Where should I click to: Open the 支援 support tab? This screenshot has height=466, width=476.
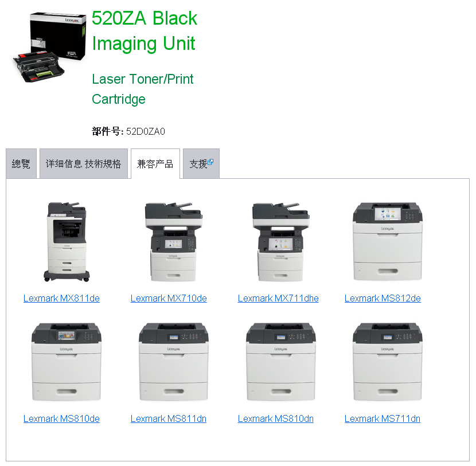201,163
